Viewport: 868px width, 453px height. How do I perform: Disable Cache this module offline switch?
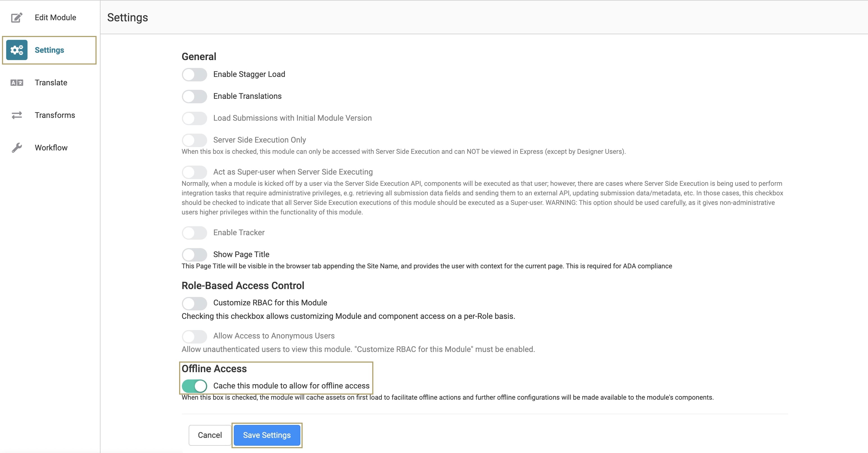point(195,386)
